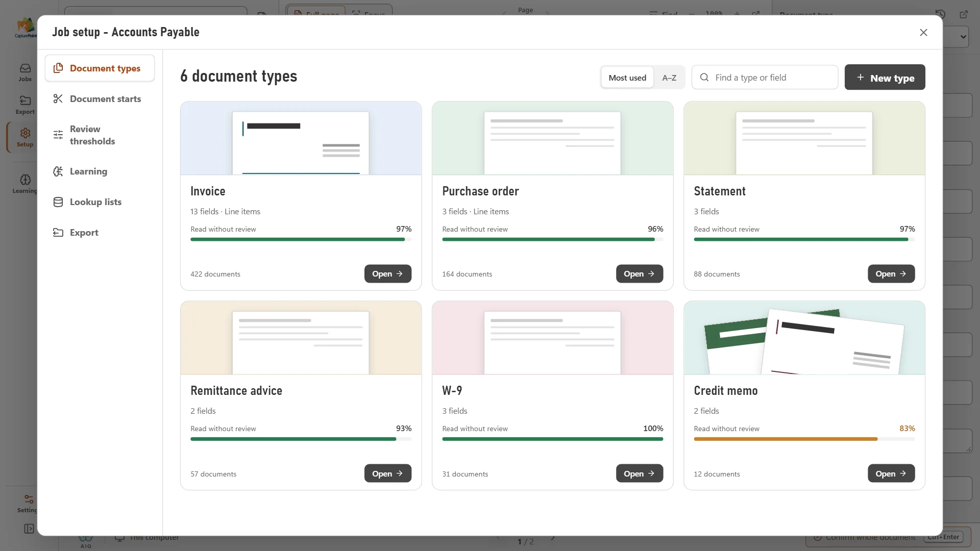
Task: Click the arrow on Credit memo Open button
Action: pos(903,473)
